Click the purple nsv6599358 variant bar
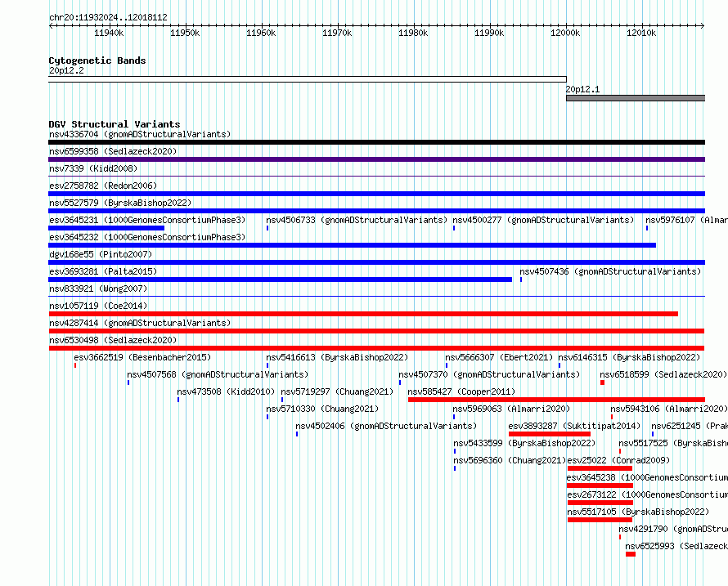 coord(376,159)
